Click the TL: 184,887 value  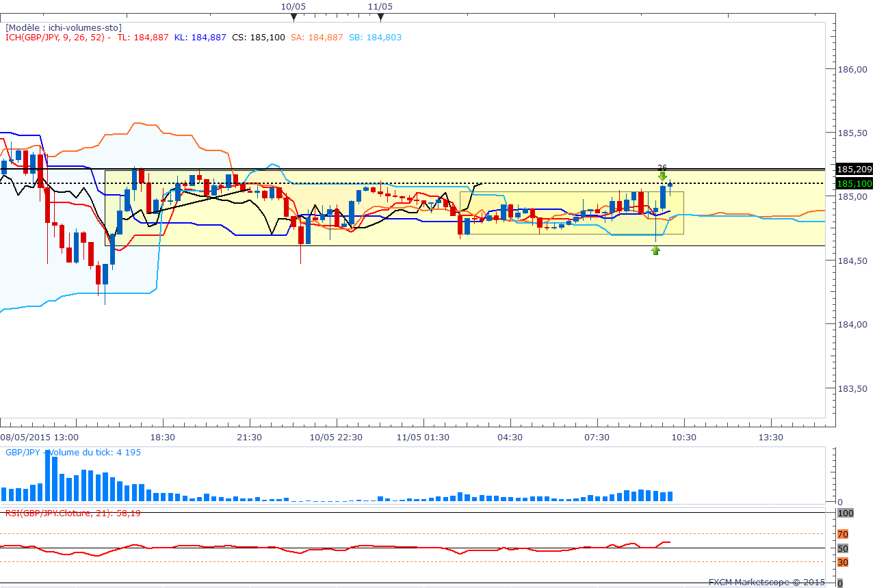(x=142, y=38)
